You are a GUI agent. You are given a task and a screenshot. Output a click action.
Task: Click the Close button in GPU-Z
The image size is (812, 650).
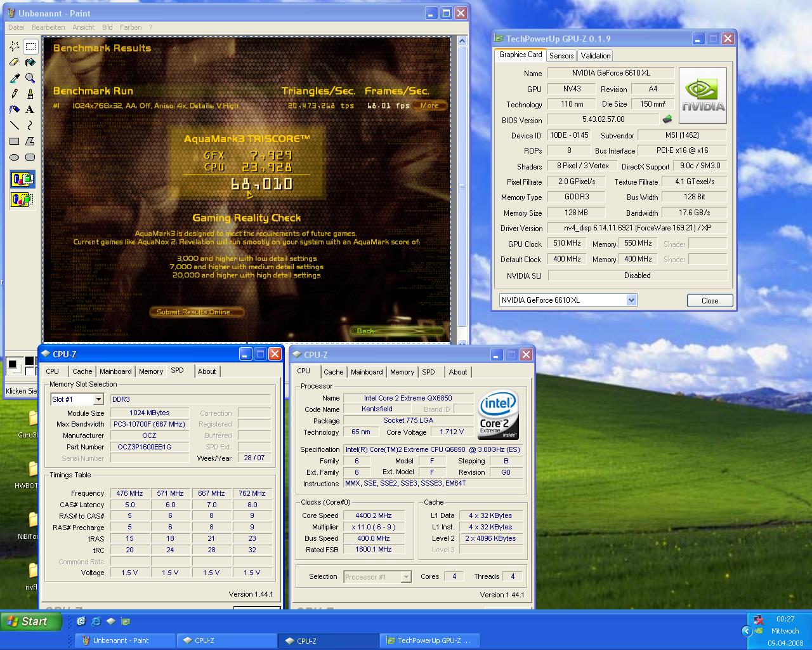tap(710, 301)
